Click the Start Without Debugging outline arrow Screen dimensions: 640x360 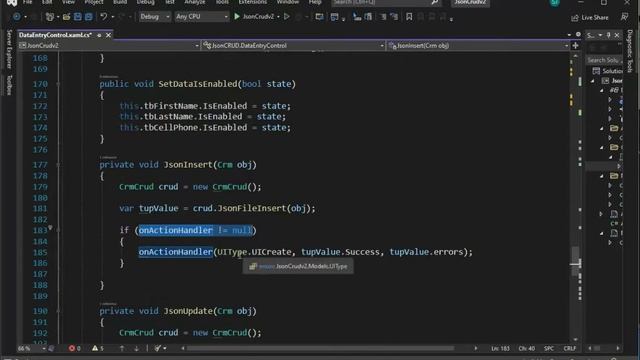point(287,17)
